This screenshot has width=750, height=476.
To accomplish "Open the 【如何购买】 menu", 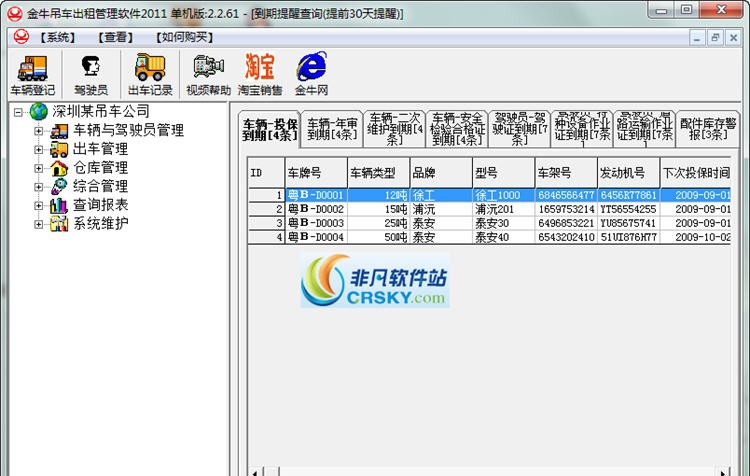I will [184, 37].
